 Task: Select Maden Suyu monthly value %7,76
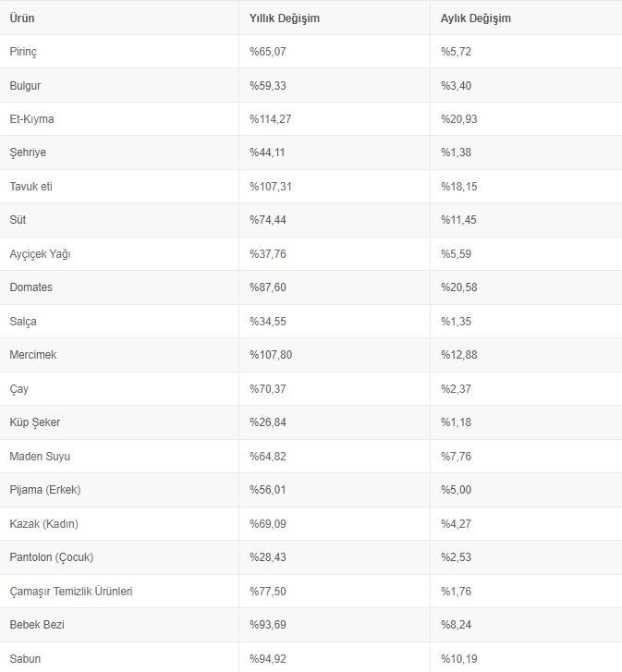(x=457, y=457)
